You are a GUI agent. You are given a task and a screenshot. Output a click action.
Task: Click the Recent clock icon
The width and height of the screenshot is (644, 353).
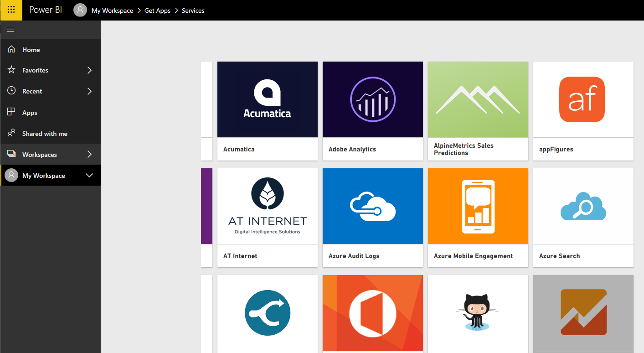(x=11, y=91)
